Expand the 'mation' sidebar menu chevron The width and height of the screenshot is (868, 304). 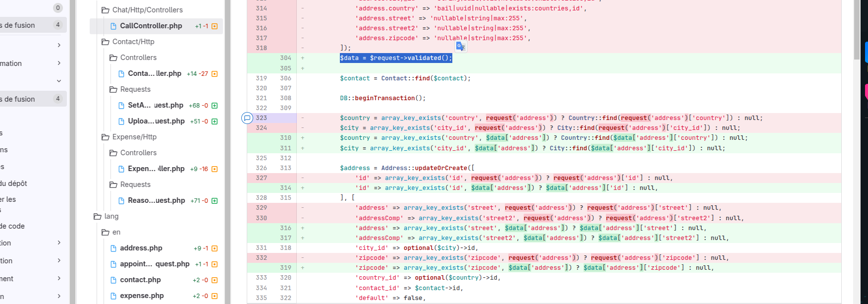tap(59, 63)
